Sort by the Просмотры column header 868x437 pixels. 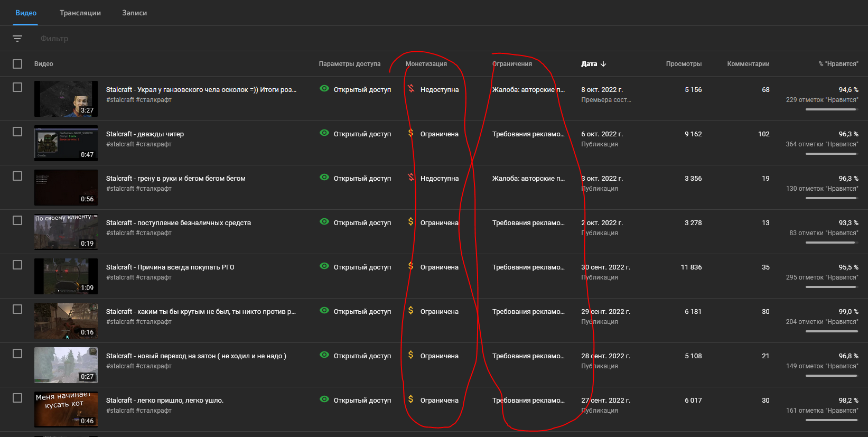(x=684, y=64)
